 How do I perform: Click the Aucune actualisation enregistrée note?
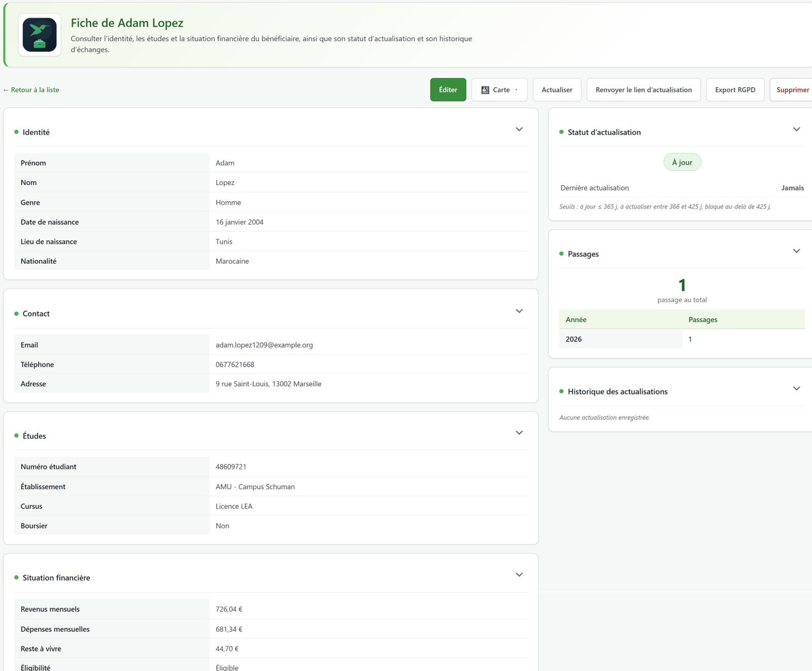[x=604, y=417]
